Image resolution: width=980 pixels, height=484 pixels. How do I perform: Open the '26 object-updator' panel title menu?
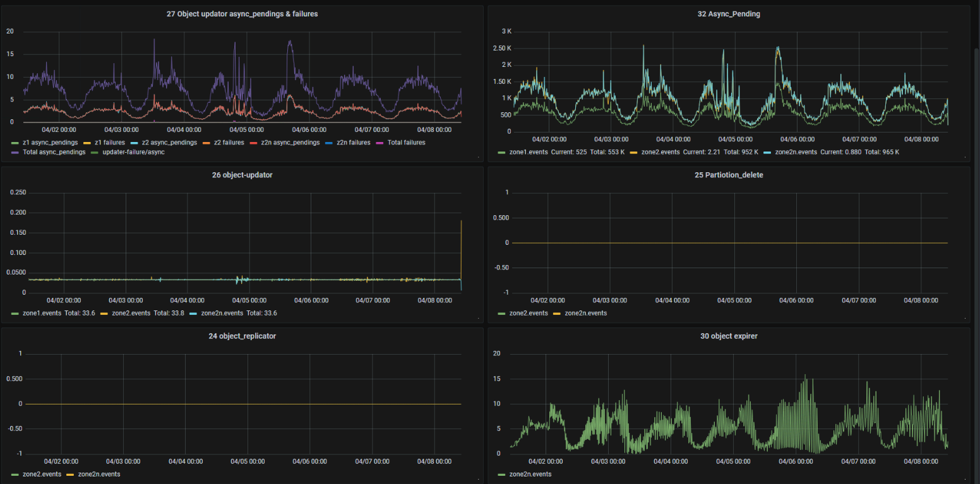point(242,175)
